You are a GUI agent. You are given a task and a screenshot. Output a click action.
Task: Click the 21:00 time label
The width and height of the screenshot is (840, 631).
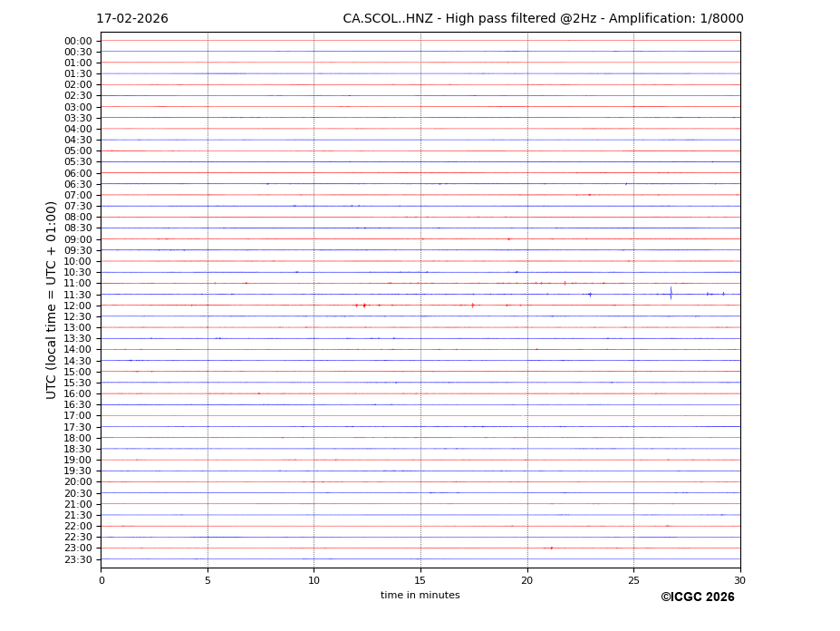[x=78, y=504]
